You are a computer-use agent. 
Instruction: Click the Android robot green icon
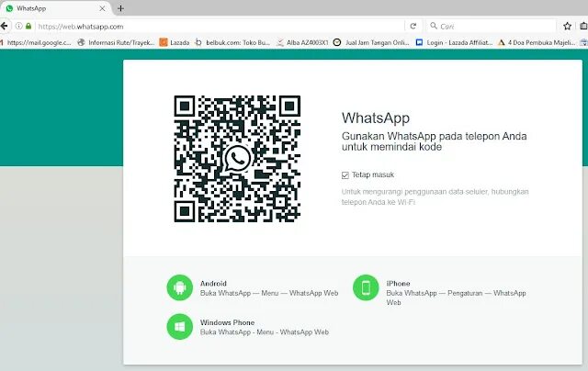pos(180,287)
